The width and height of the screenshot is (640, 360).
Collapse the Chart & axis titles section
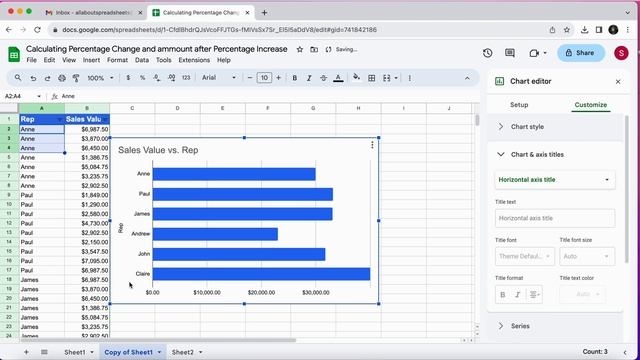coord(556,154)
